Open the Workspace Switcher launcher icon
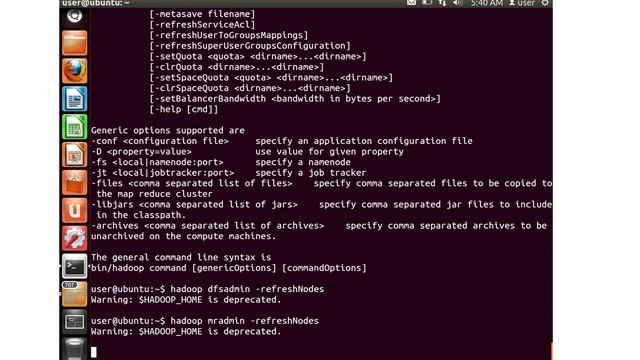Screen dimensions: 640x360 point(74,322)
